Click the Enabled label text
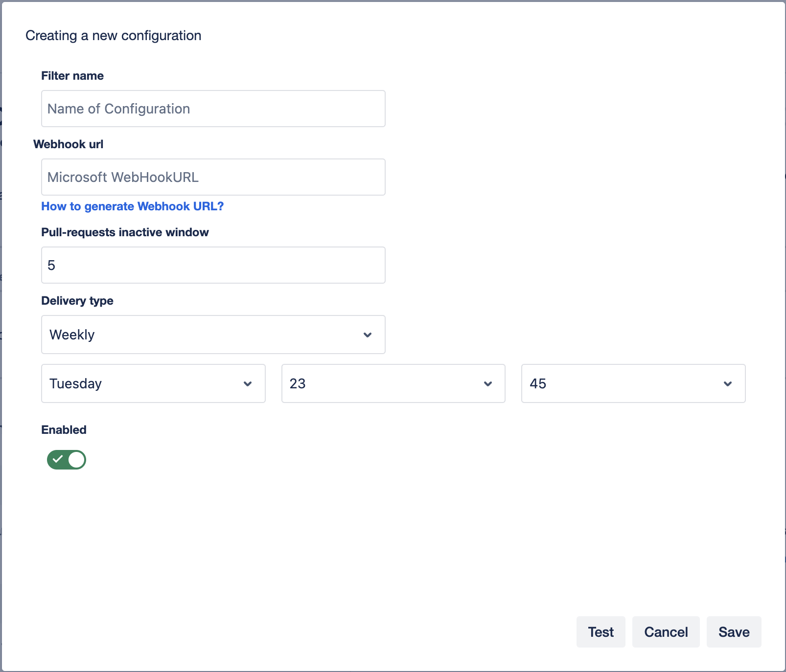This screenshot has width=786, height=672. pyautogui.click(x=64, y=430)
